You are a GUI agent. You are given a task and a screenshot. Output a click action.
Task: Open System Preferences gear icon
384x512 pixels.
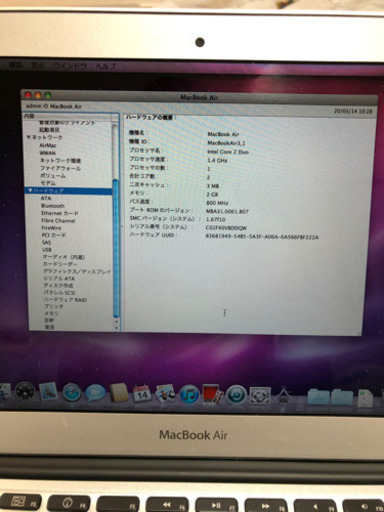pos(260,396)
